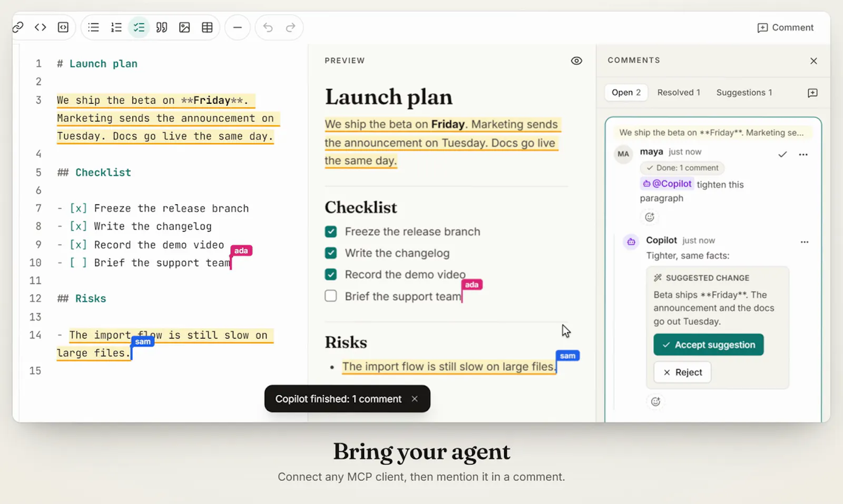Click the '## Risks' line in editor
Viewport: 843px width, 504px height.
[x=82, y=299]
